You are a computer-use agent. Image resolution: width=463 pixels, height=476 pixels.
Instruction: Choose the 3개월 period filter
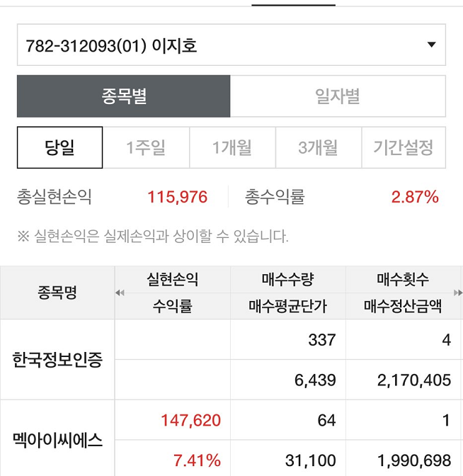tap(318, 147)
